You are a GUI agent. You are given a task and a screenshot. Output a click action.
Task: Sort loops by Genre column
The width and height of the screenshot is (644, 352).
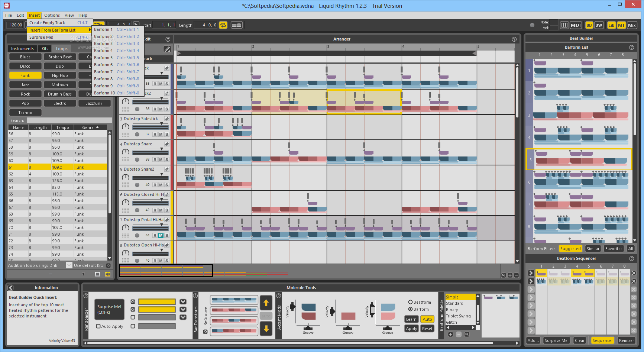tap(90, 127)
